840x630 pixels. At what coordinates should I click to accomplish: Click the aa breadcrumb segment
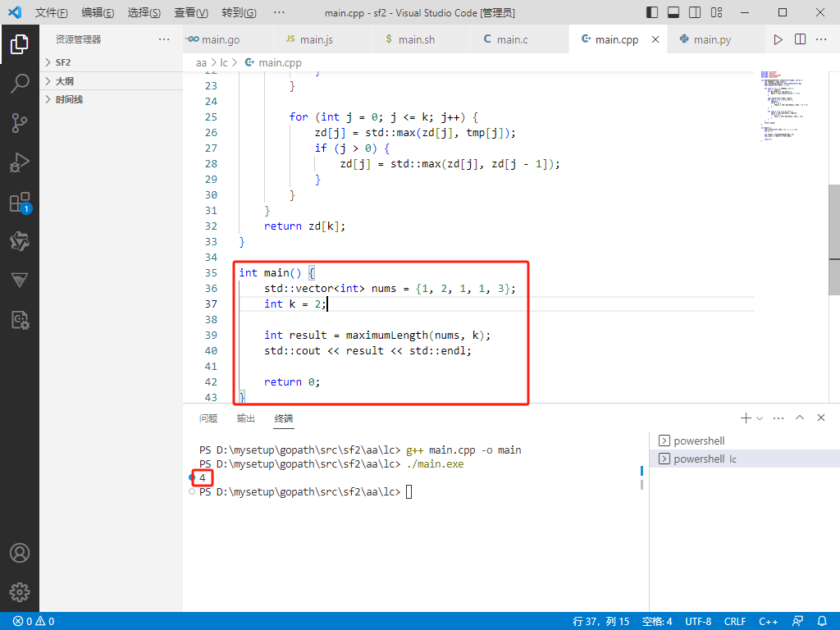pyautogui.click(x=201, y=62)
